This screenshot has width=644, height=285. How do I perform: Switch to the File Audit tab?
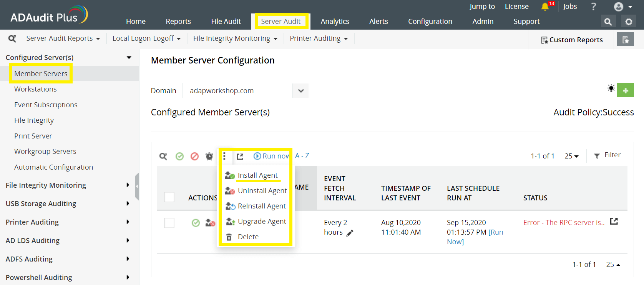[x=226, y=22]
